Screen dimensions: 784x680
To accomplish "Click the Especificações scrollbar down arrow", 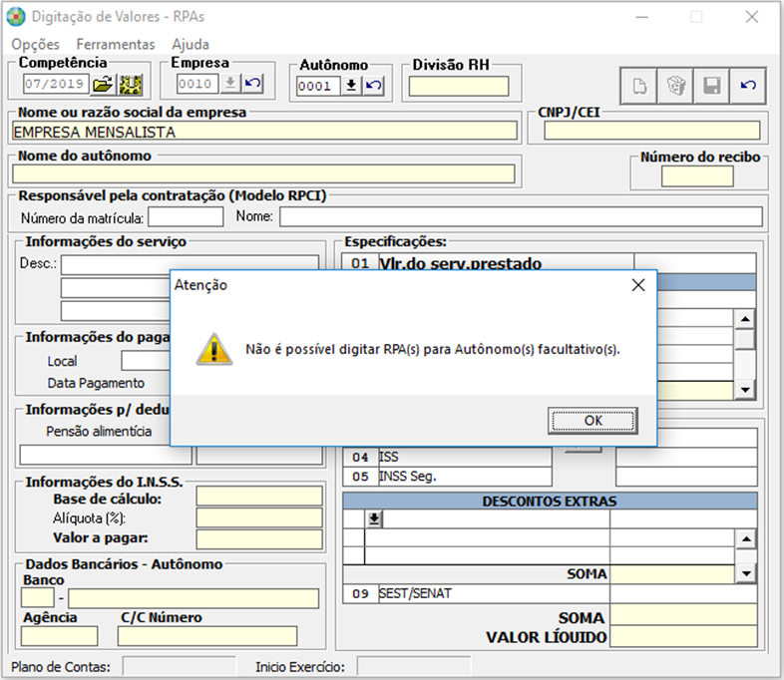I will click(745, 390).
